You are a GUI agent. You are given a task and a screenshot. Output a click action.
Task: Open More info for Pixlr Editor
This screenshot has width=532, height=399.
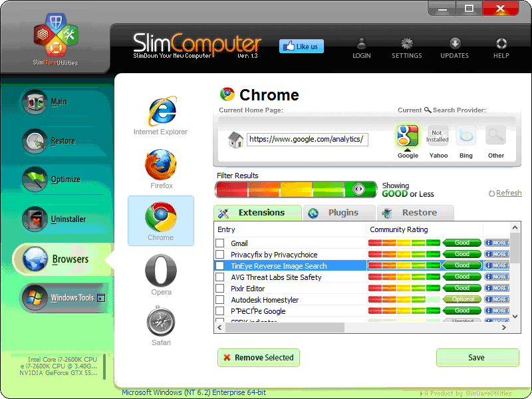[x=497, y=288]
